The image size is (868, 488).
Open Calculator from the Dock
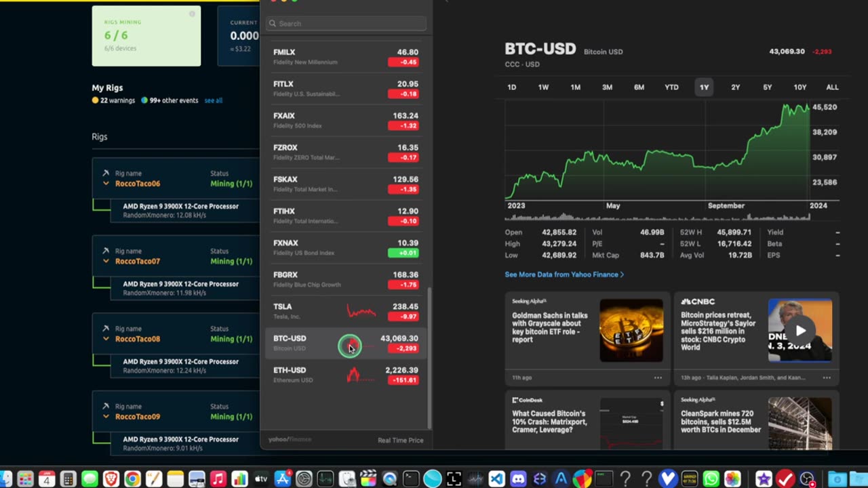click(68, 479)
